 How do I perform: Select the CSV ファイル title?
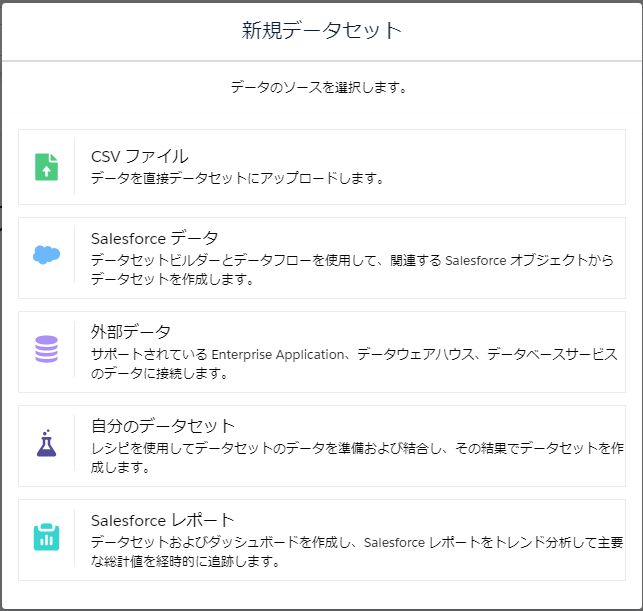139,156
